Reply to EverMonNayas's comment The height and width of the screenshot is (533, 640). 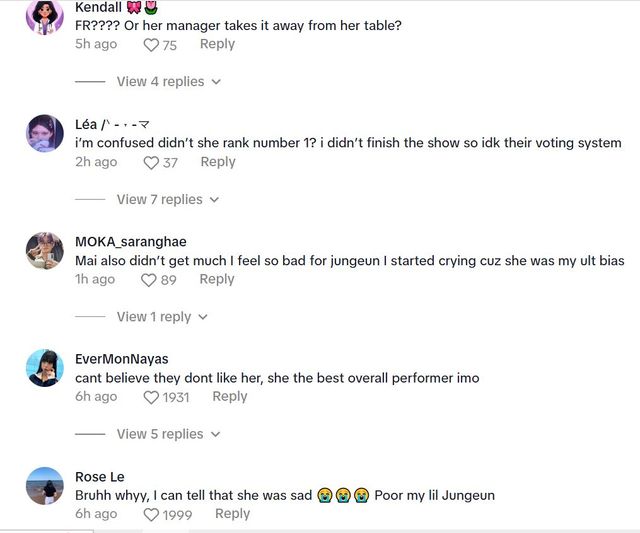coord(229,396)
